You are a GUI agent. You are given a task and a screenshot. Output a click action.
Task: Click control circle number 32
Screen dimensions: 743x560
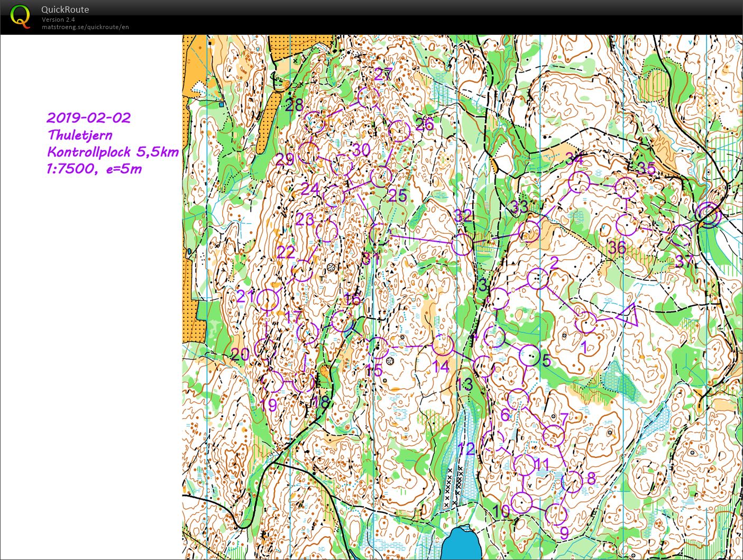(x=462, y=244)
